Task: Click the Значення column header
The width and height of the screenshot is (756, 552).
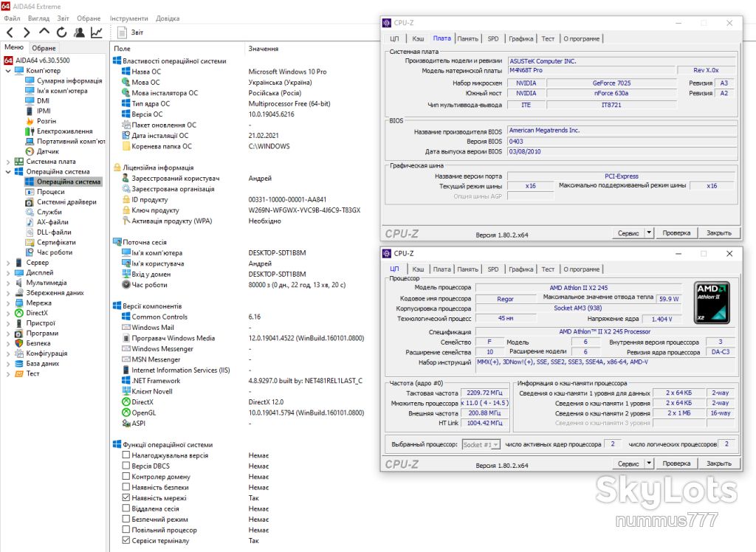Action: tap(264, 49)
